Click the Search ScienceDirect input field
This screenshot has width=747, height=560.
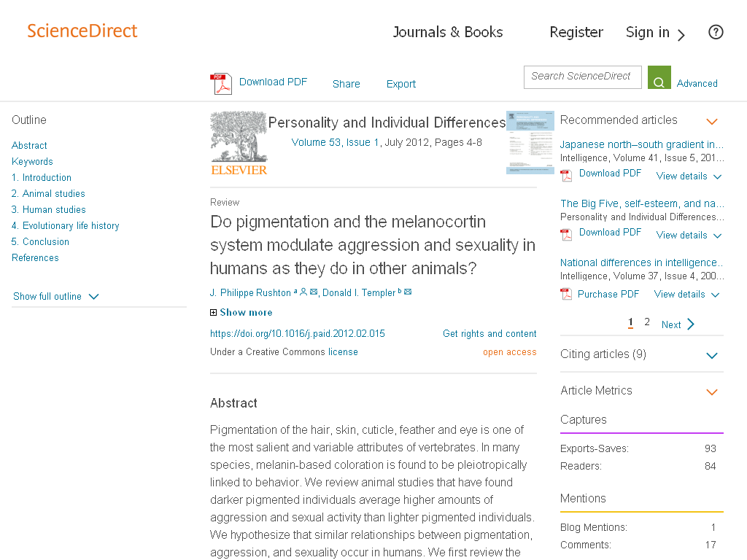pyautogui.click(x=583, y=77)
